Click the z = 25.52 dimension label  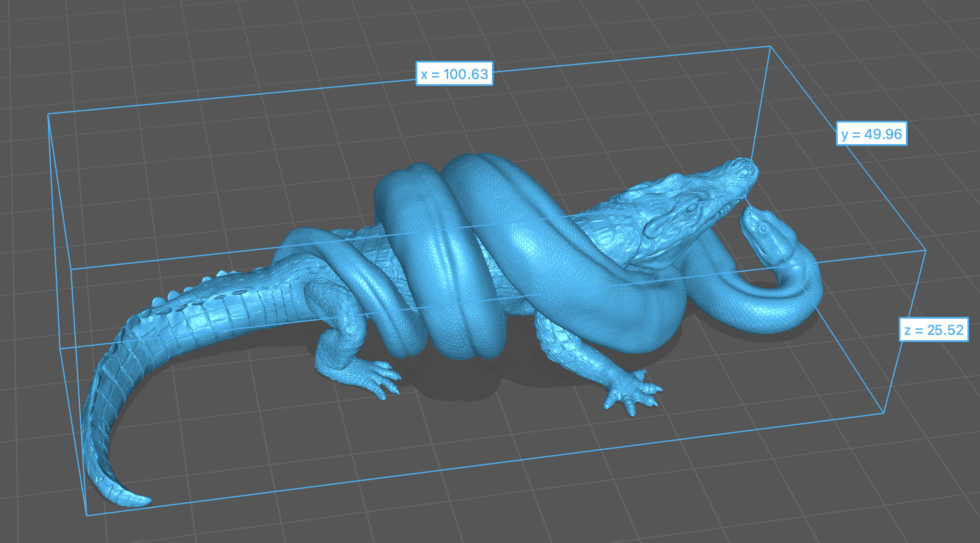pyautogui.click(x=934, y=330)
